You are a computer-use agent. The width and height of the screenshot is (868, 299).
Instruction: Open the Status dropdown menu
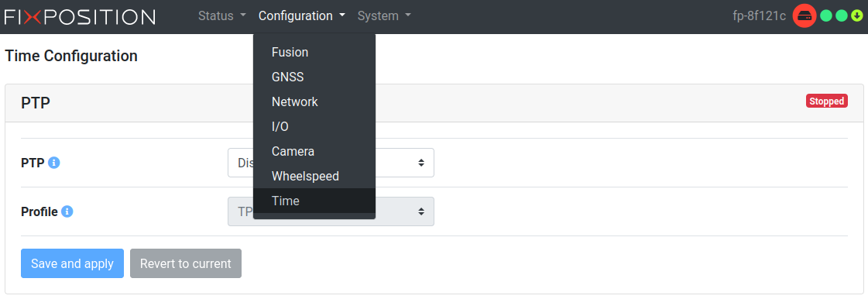[x=222, y=16]
